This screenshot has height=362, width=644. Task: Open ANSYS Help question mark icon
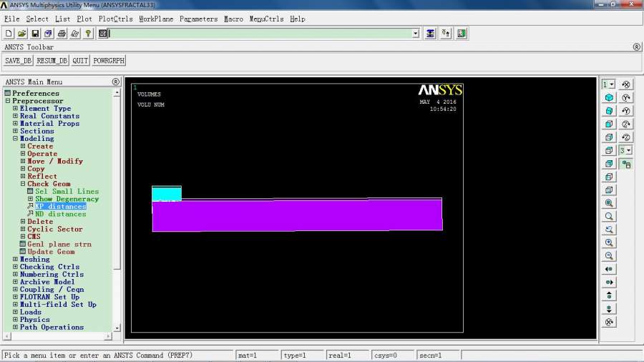[88, 34]
